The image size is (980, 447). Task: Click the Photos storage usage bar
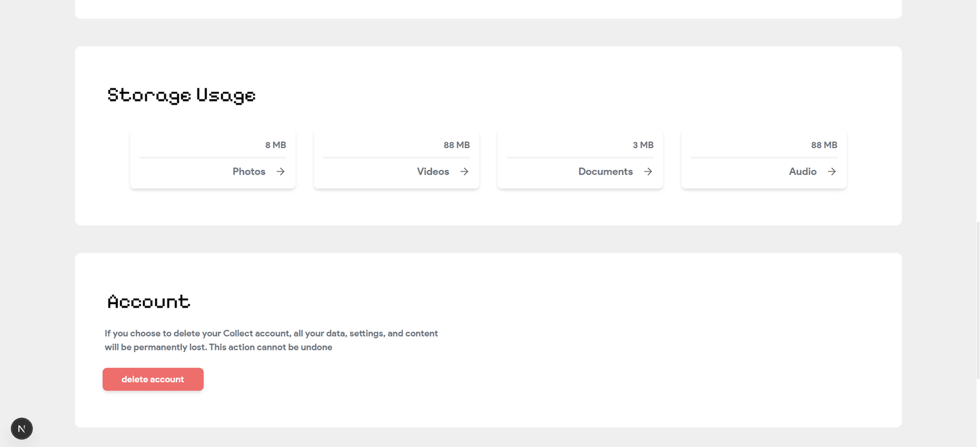[x=212, y=157]
